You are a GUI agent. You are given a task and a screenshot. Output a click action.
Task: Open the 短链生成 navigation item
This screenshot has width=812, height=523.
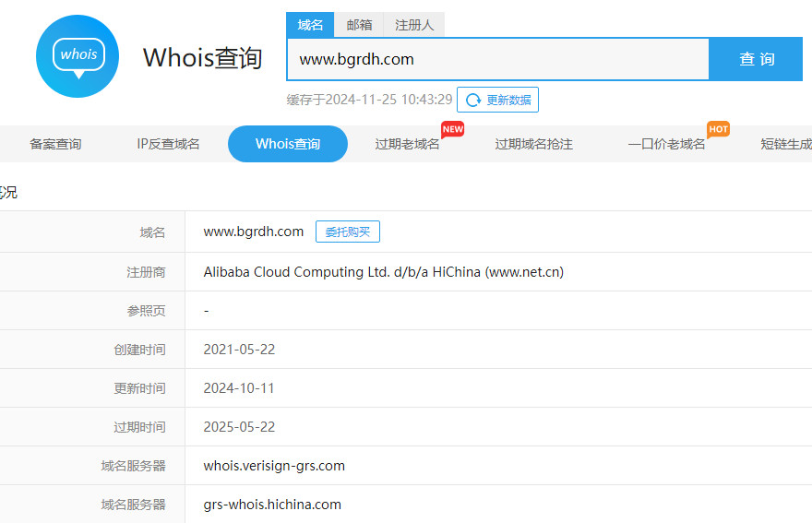[786, 144]
